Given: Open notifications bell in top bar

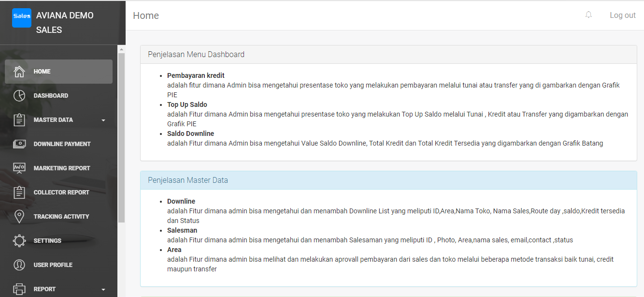Looking at the screenshot, I should [x=588, y=15].
